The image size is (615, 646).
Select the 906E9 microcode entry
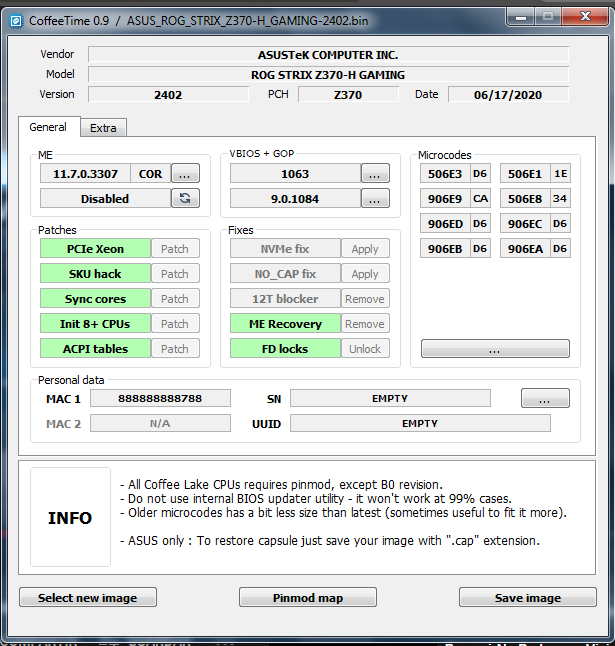point(444,198)
